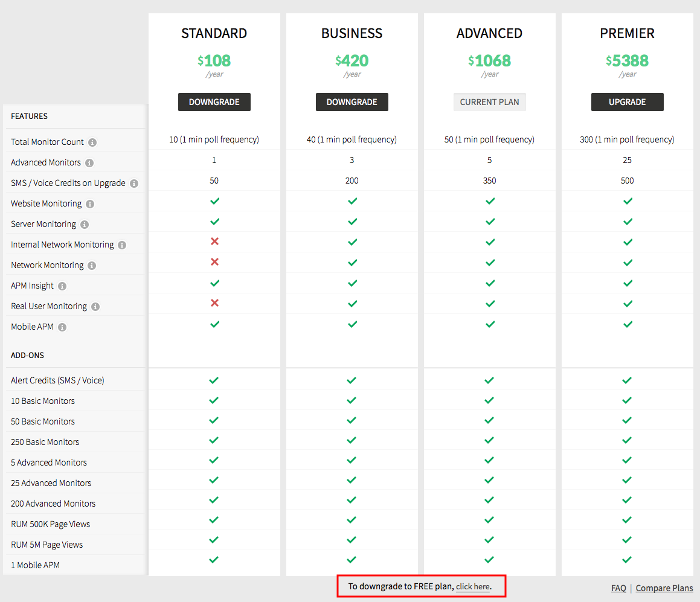Downgrade to the Standard plan
This screenshot has height=602, width=700.
[x=214, y=102]
